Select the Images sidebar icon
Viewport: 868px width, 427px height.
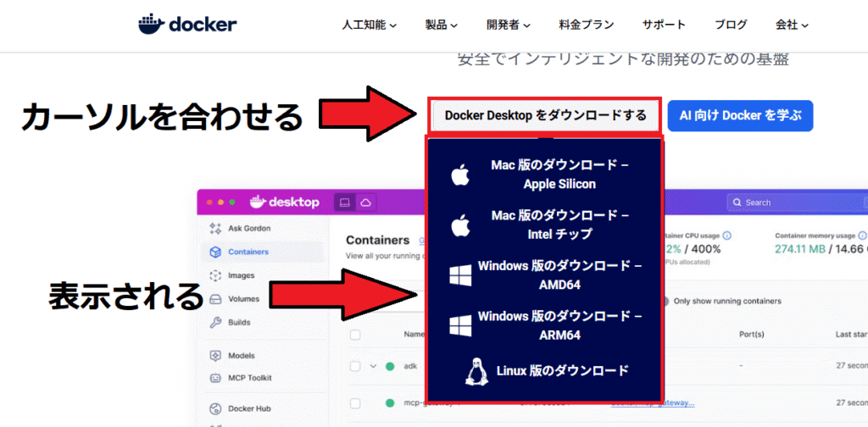[x=215, y=275]
